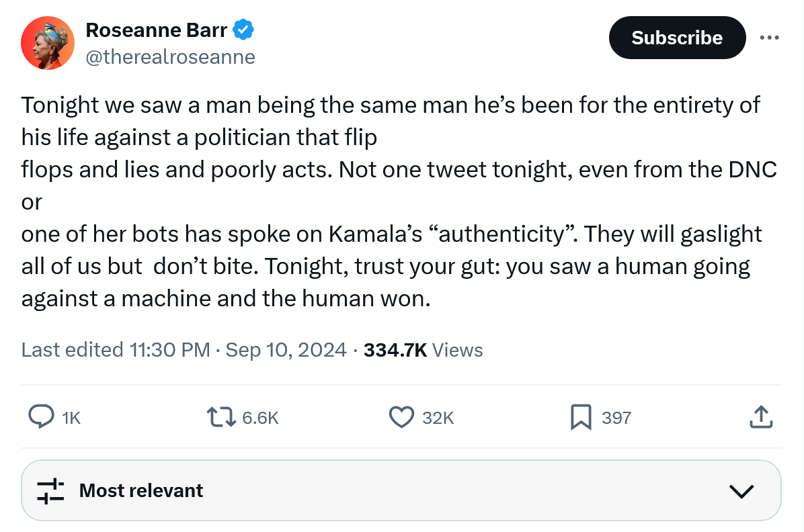Screen dimensions: 804x532
Task: Click the 32K likes count
Action: (438, 418)
